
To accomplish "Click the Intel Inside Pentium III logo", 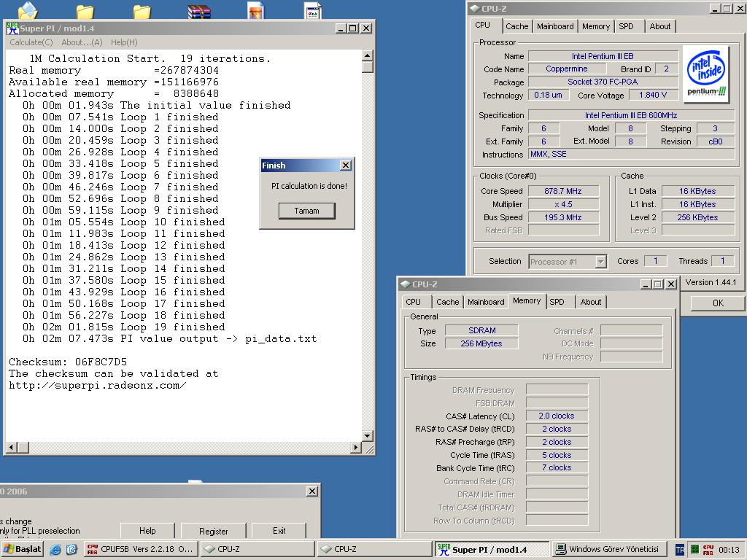I will coord(706,74).
